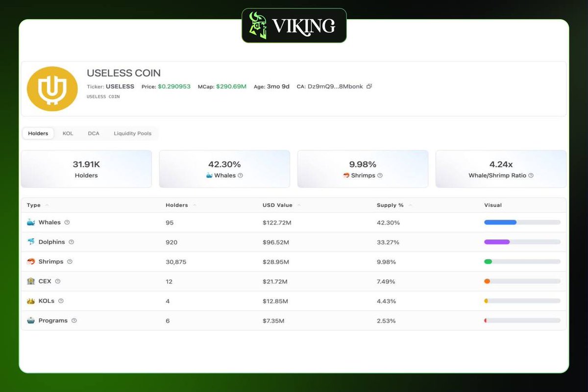This screenshot has height=392, width=588.
Task: Click the Visual column header
Action: tap(493, 205)
